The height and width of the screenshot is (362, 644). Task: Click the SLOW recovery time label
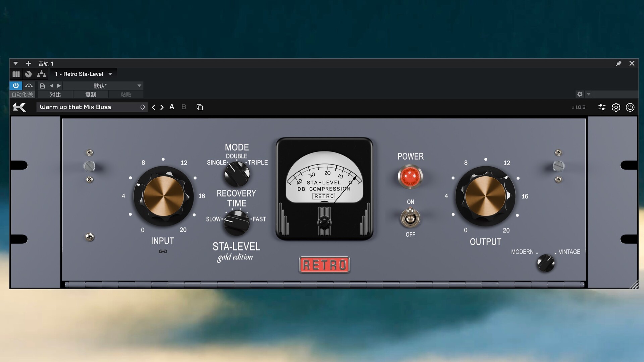tap(213, 219)
